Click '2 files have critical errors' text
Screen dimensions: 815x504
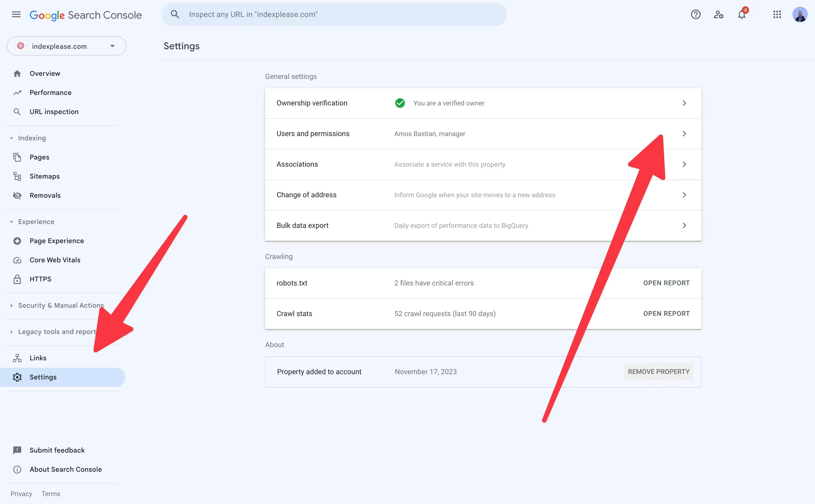coord(434,283)
